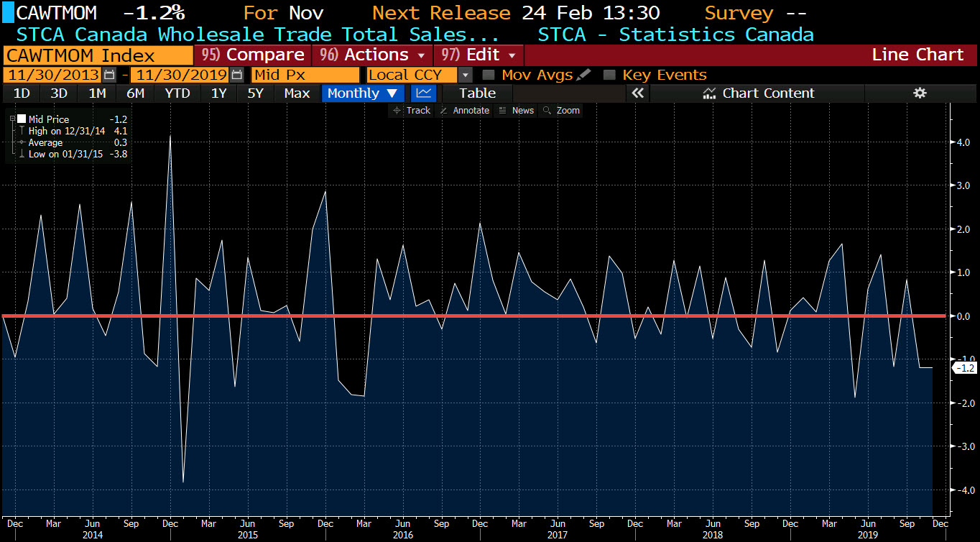The width and height of the screenshot is (980, 542).
Task: Click the red zero reference line
Action: (x=474, y=316)
